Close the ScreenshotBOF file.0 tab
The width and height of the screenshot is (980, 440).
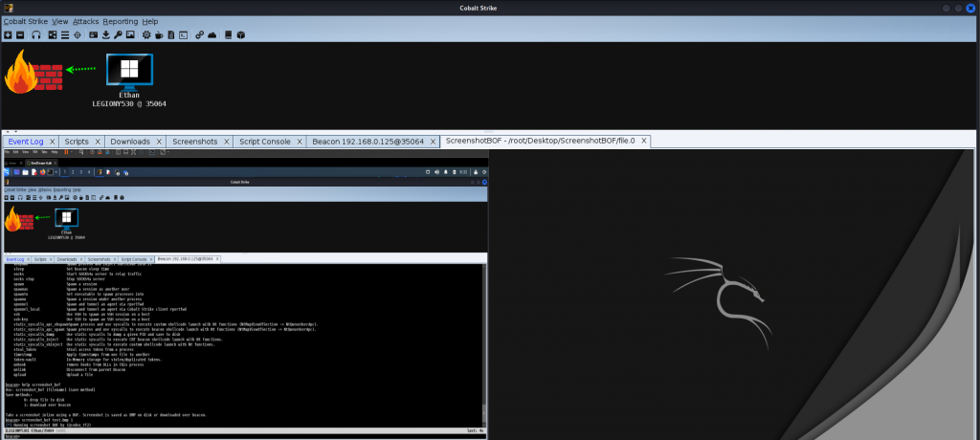pos(644,142)
